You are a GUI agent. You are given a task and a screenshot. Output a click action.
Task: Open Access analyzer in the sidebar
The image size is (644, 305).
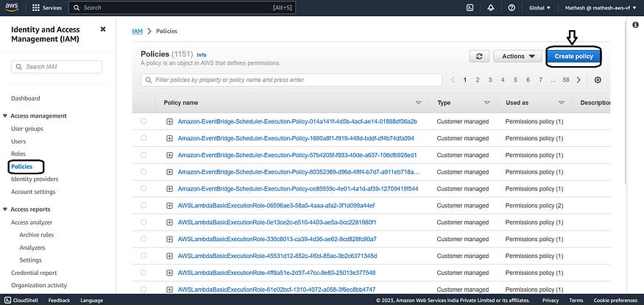point(32,223)
